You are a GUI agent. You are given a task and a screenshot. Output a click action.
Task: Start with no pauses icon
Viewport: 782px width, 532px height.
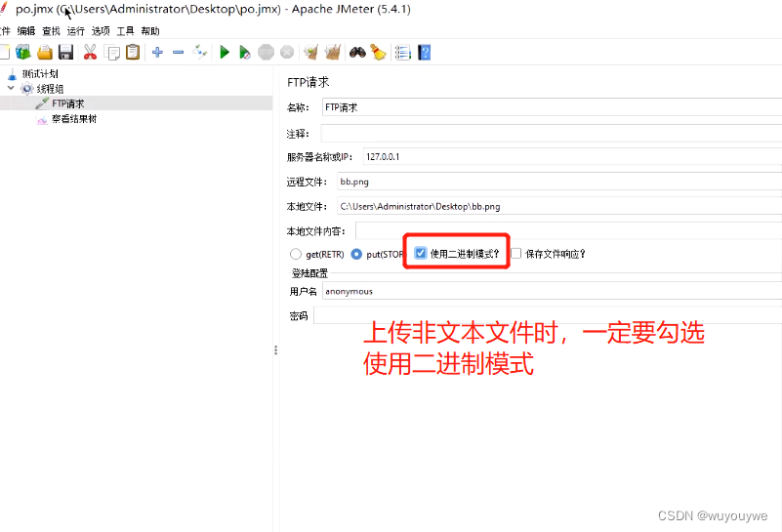(244, 52)
